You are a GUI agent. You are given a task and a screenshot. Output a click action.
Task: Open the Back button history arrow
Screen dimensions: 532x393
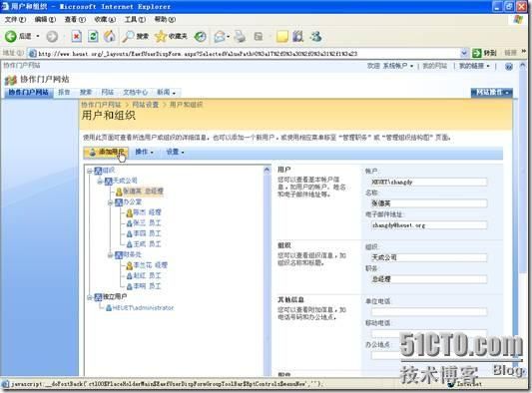tap(38, 36)
